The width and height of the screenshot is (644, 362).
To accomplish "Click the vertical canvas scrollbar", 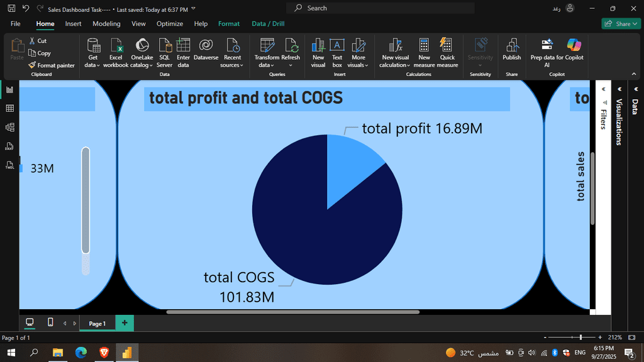I will point(592,189).
